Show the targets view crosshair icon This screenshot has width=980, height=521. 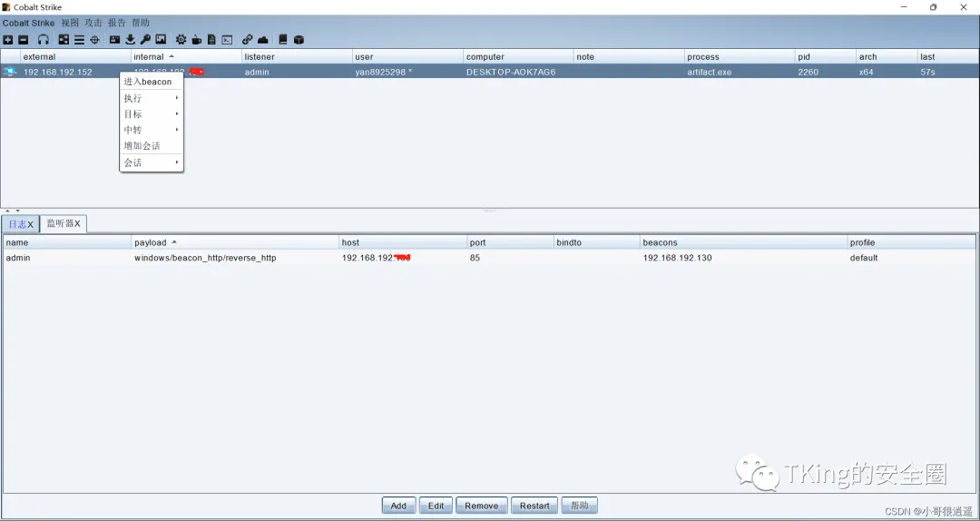click(95, 39)
